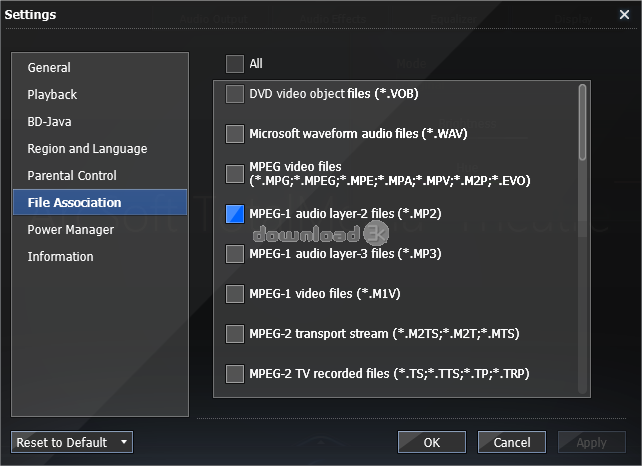642x466 pixels.
Task: Check the All file types checkbox
Action: 235,64
